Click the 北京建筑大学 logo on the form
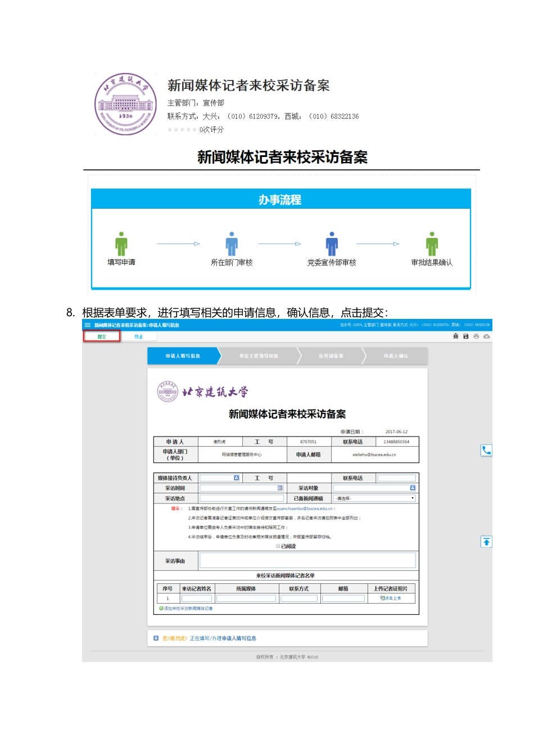534x756 pixels. tap(203, 391)
